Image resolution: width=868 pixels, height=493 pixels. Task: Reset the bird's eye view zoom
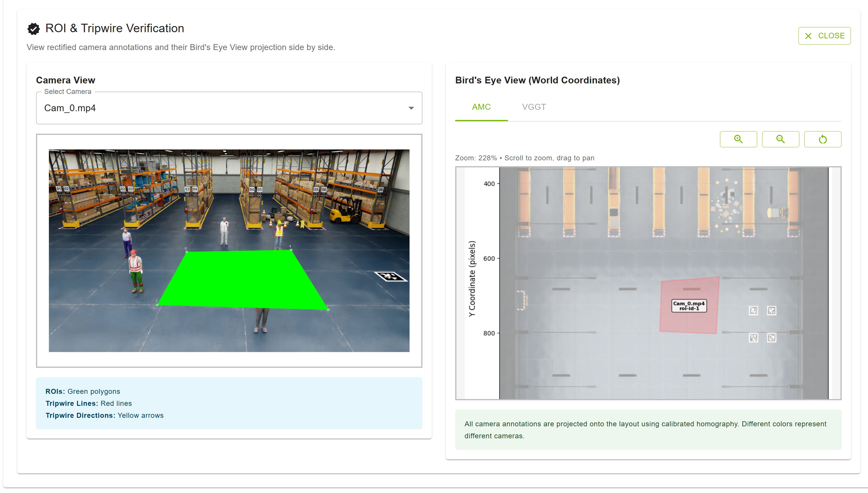click(x=822, y=139)
